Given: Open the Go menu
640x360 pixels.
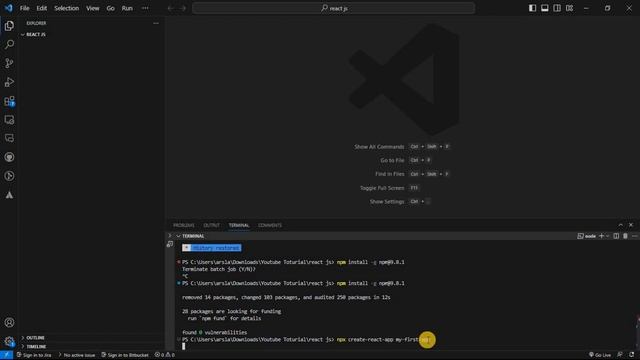Looking at the screenshot, I should click(x=111, y=8).
